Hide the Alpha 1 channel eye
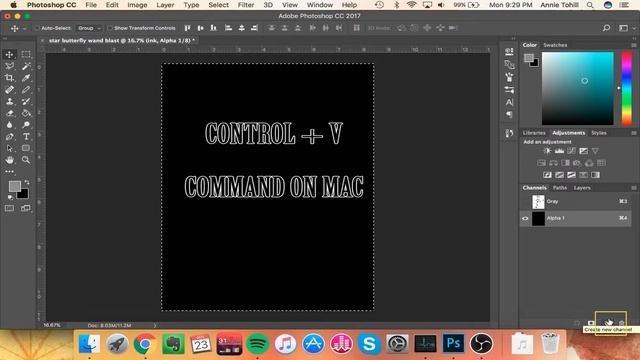640x360 pixels. 525,218
